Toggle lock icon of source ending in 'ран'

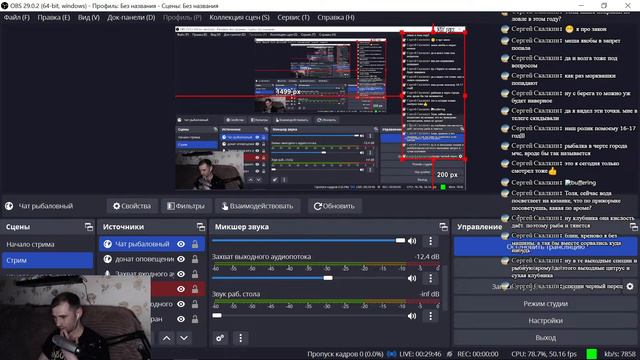pos(195,319)
